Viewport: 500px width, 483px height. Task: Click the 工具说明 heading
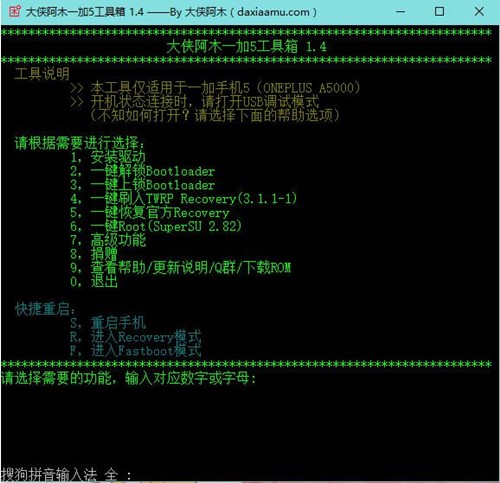click(42, 74)
